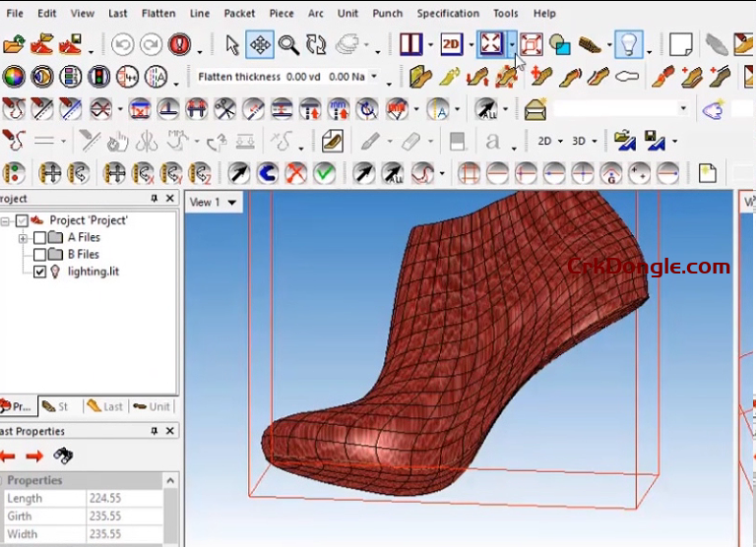Viewport: 756px width, 547px height.
Task: Click the open folder icon in toolbar
Action: point(13,44)
